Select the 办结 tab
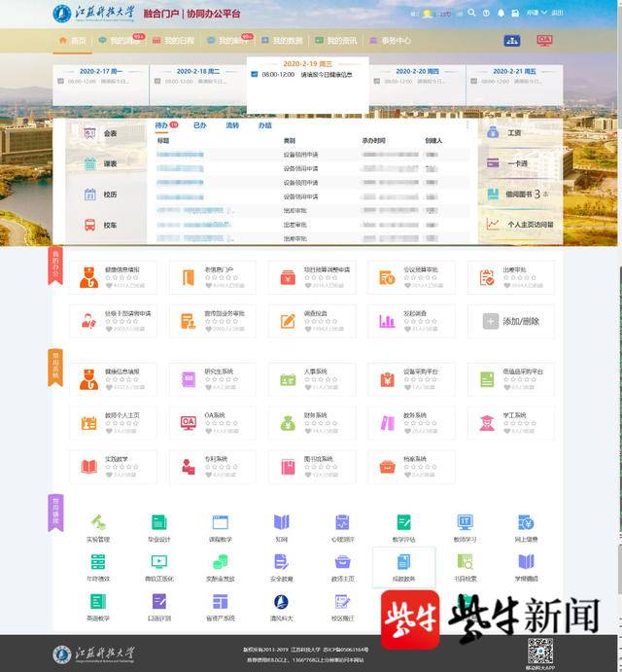 pyautogui.click(x=264, y=125)
